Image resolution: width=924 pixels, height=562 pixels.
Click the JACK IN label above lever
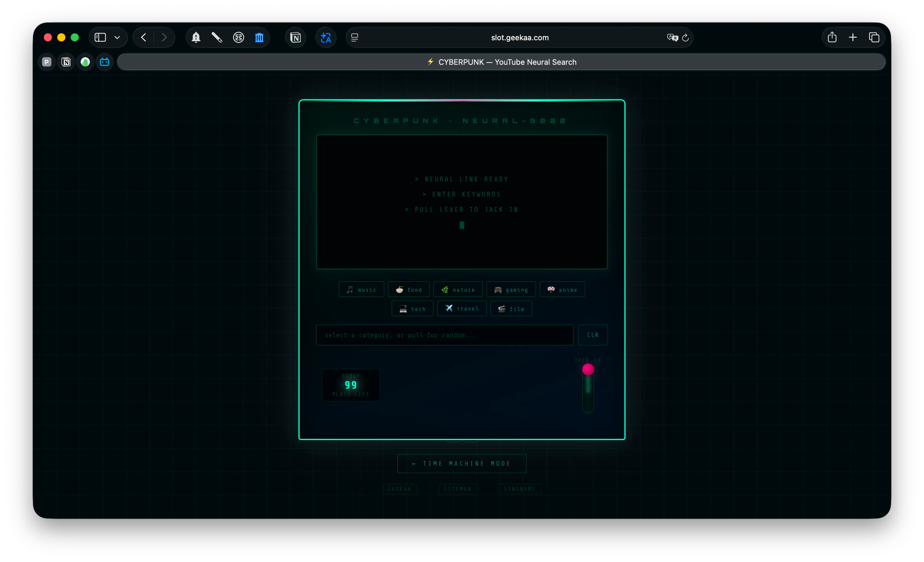tap(588, 360)
